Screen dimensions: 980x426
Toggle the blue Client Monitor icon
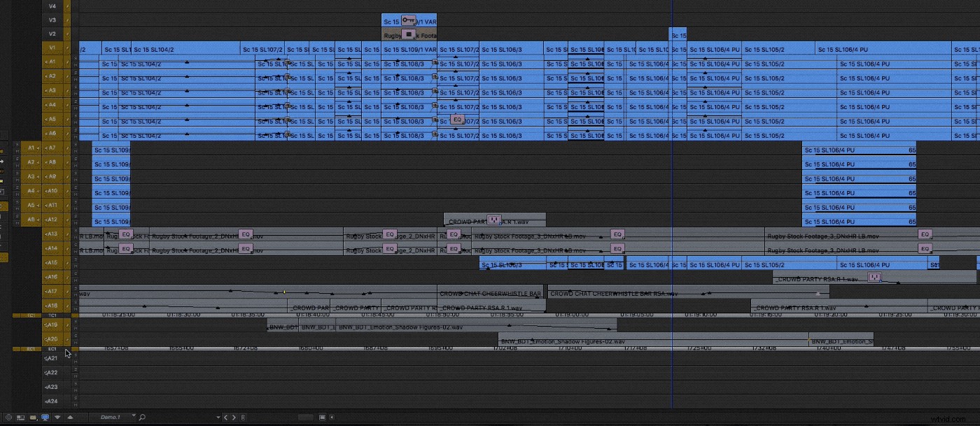pyautogui.click(x=43, y=416)
